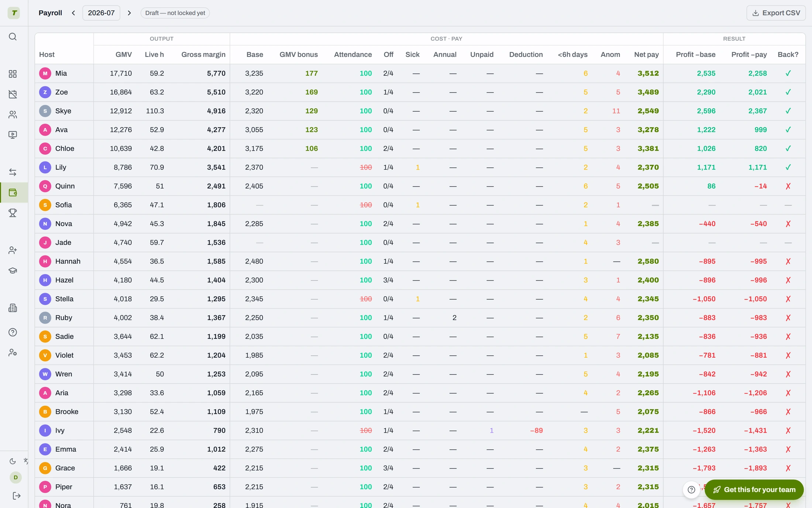Select the Skye host row name
The height and width of the screenshot is (508, 812).
[x=63, y=111]
